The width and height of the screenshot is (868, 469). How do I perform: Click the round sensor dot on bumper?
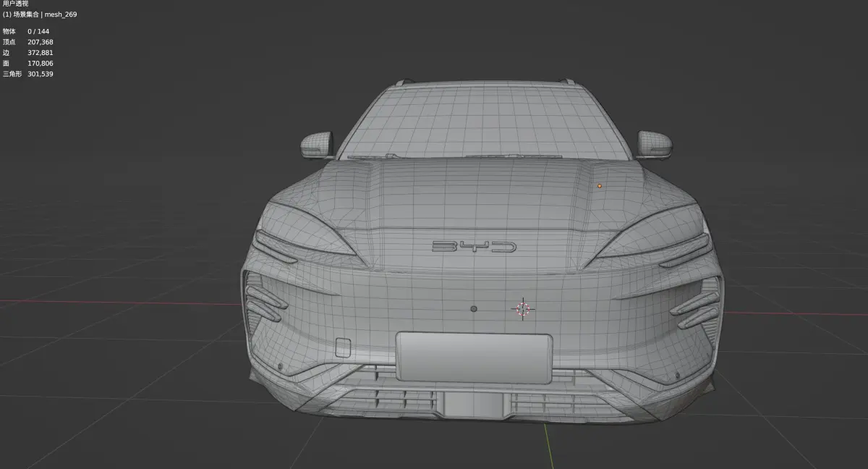coord(474,309)
